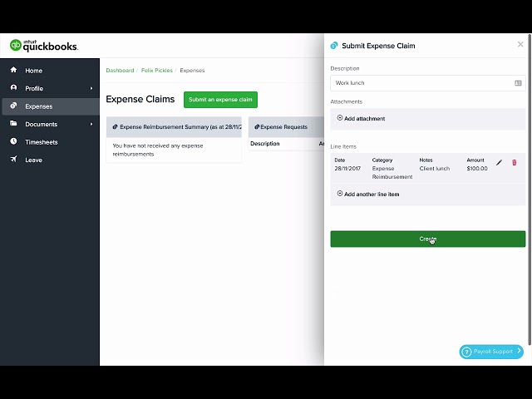532x399 pixels.
Task: Click the Home house icon
Action: (x=13, y=70)
